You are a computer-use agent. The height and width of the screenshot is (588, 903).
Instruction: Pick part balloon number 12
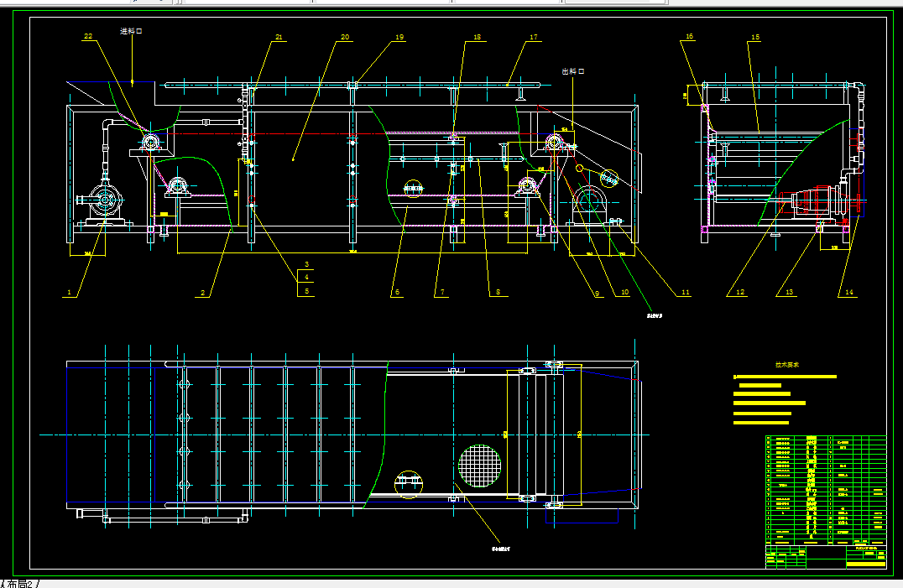(x=740, y=292)
